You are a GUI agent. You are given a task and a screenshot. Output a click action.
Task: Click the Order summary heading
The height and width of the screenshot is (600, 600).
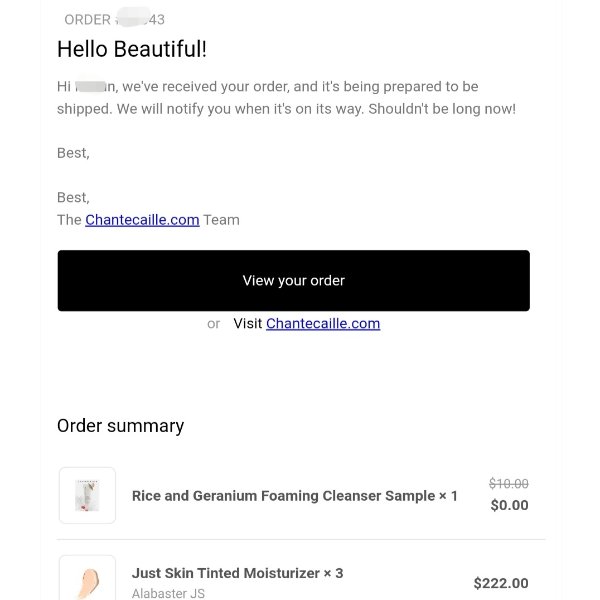[121, 426]
